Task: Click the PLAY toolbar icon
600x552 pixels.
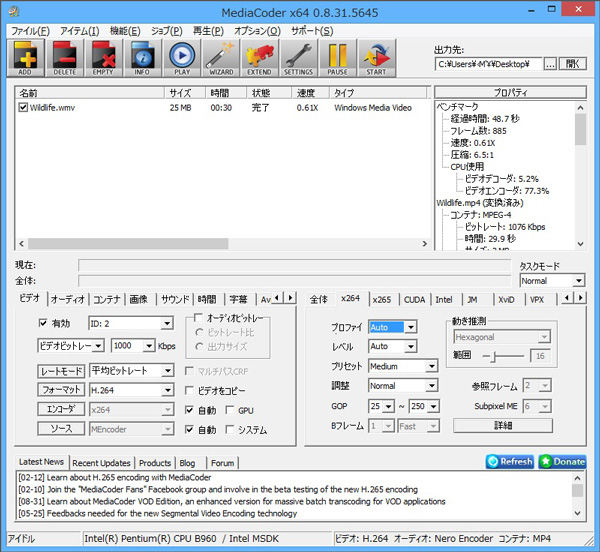Action: coord(182,58)
